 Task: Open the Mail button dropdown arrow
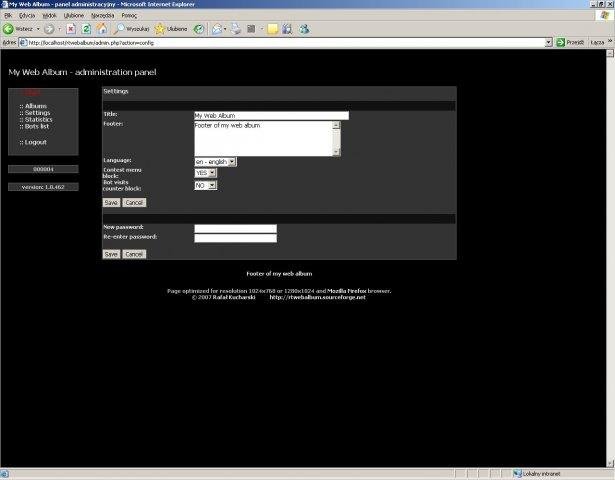pyautogui.click(x=225, y=29)
